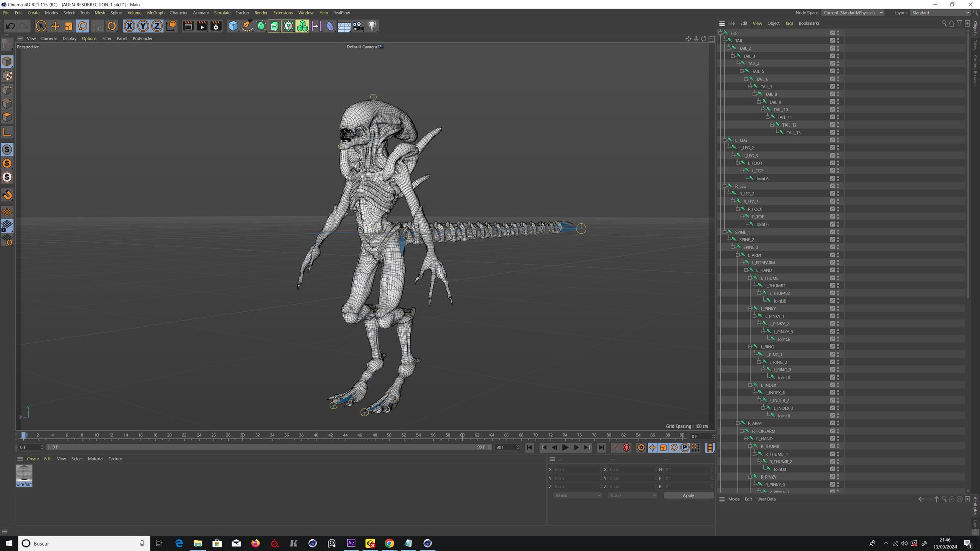
Task: Toggle the Z-axis lock button
Action: pyautogui.click(x=157, y=26)
